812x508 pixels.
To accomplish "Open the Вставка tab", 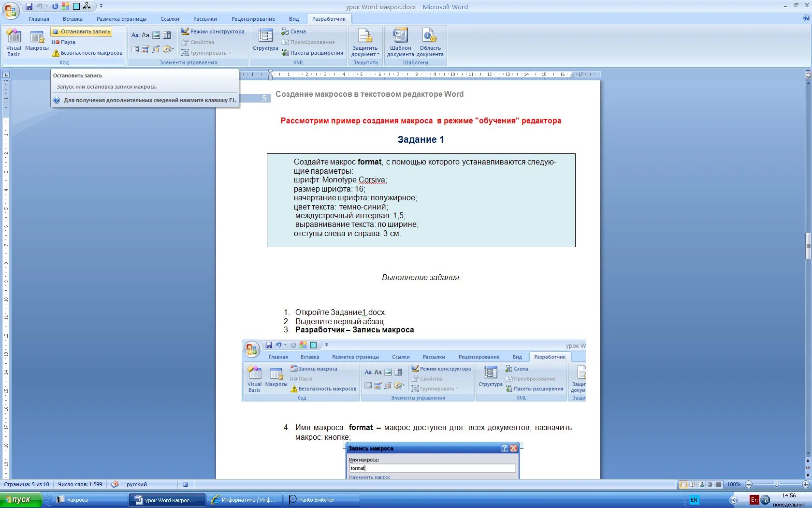I will click(72, 19).
